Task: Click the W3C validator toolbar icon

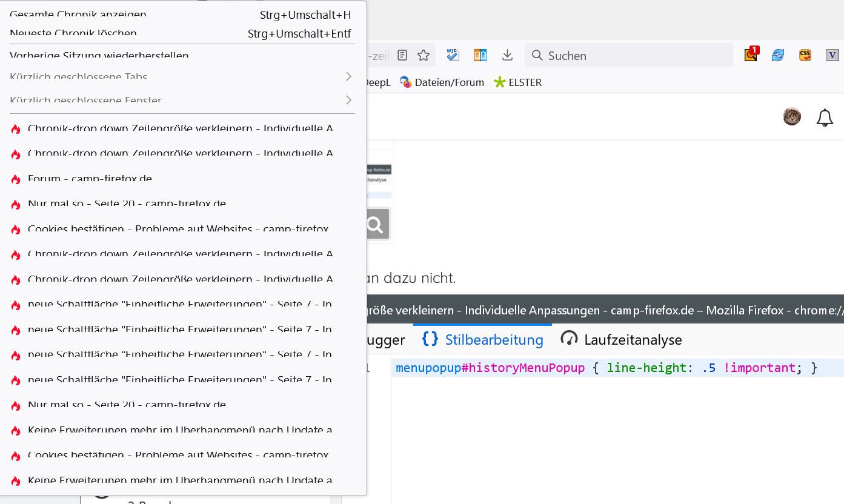Action: pos(453,56)
